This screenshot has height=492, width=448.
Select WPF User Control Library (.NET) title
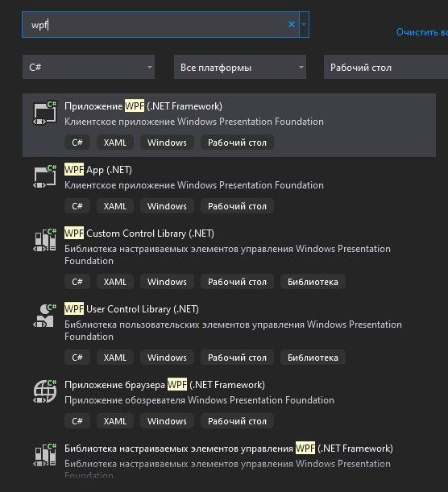tap(131, 309)
